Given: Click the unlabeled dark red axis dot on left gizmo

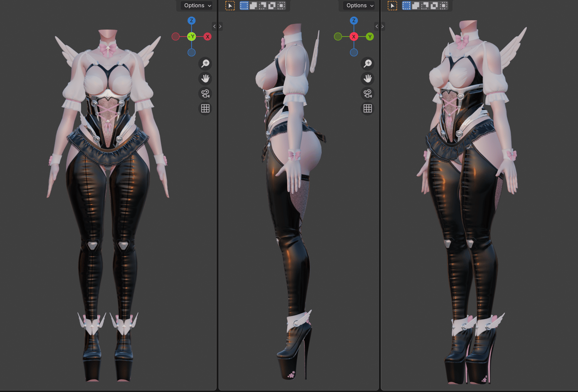Looking at the screenshot, I should click(x=176, y=37).
